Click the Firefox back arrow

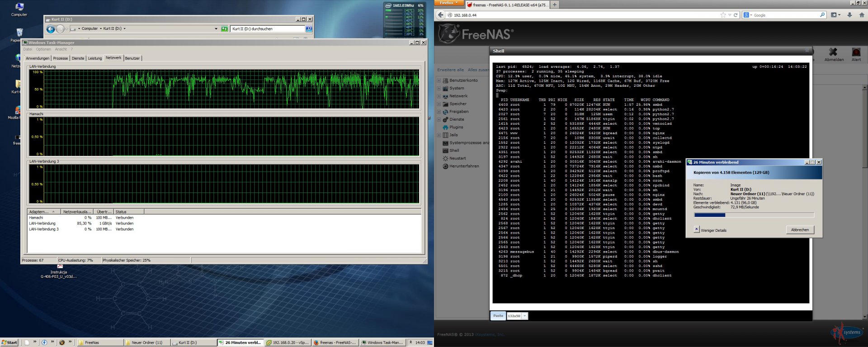(441, 15)
